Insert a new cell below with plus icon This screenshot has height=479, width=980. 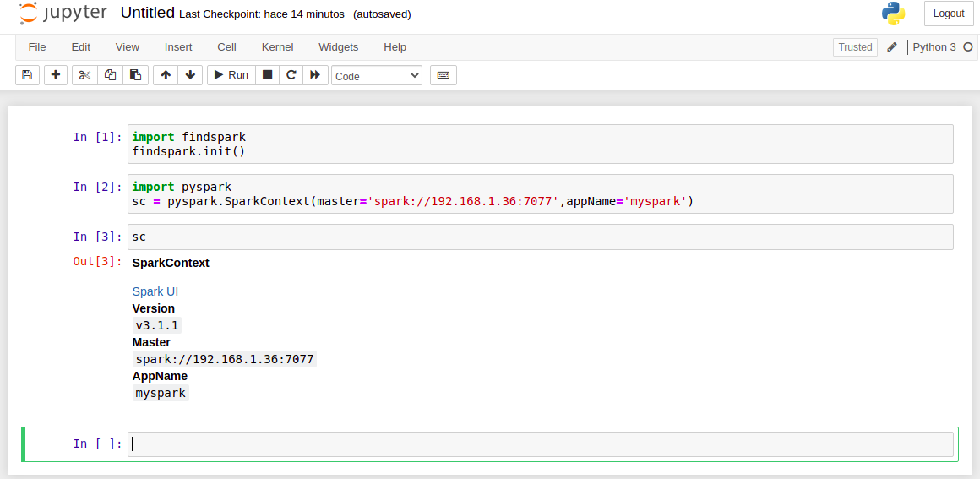[56, 75]
